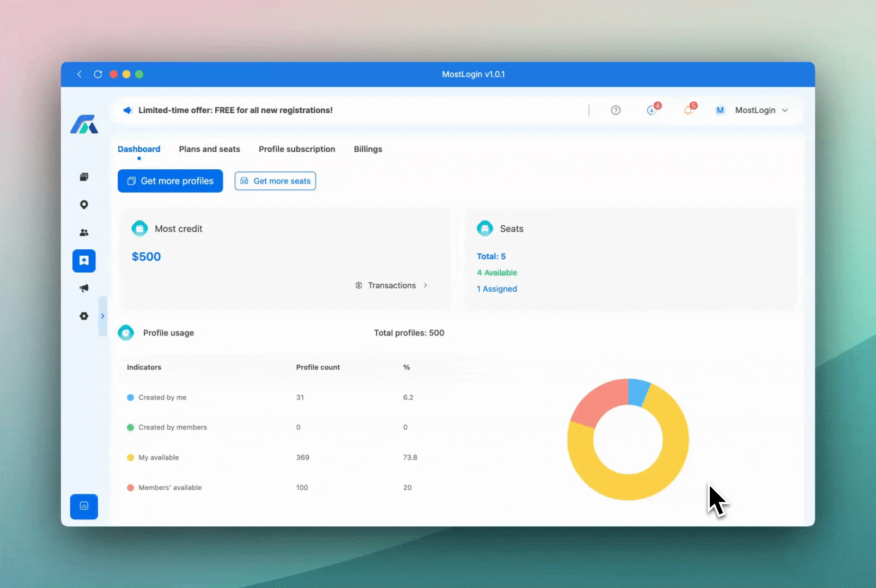Screen dimensions: 876x588
Task: Click the Profile usage icon
Action: tap(126, 332)
